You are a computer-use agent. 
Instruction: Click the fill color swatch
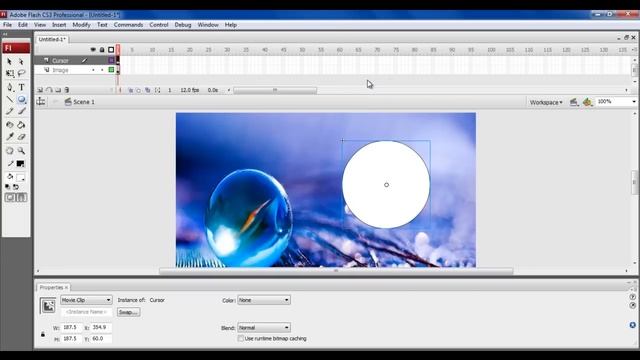point(20,177)
